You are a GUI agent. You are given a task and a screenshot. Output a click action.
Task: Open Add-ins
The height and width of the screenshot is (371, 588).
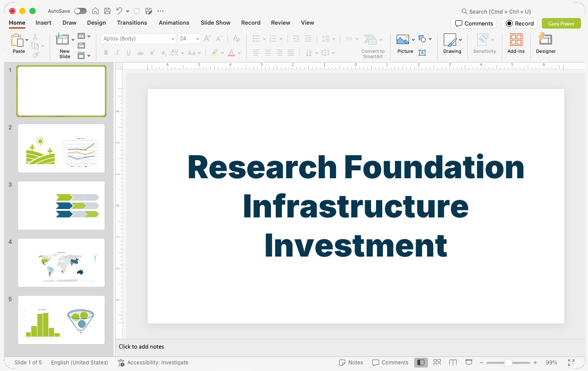click(x=516, y=44)
